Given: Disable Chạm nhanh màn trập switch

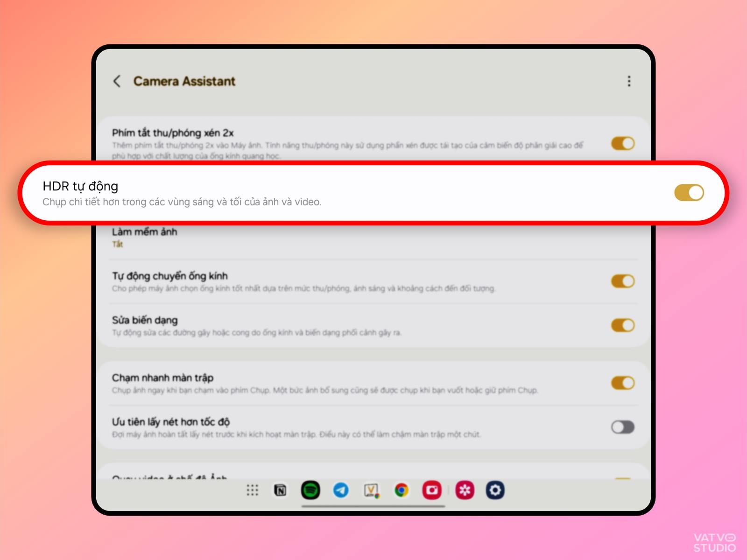Looking at the screenshot, I should [623, 383].
